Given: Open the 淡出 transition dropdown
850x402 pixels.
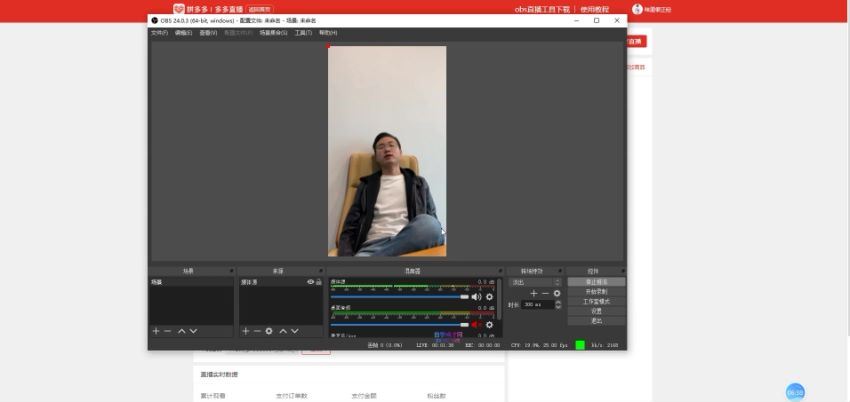Looking at the screenshot, I should (x=535, y=282).
